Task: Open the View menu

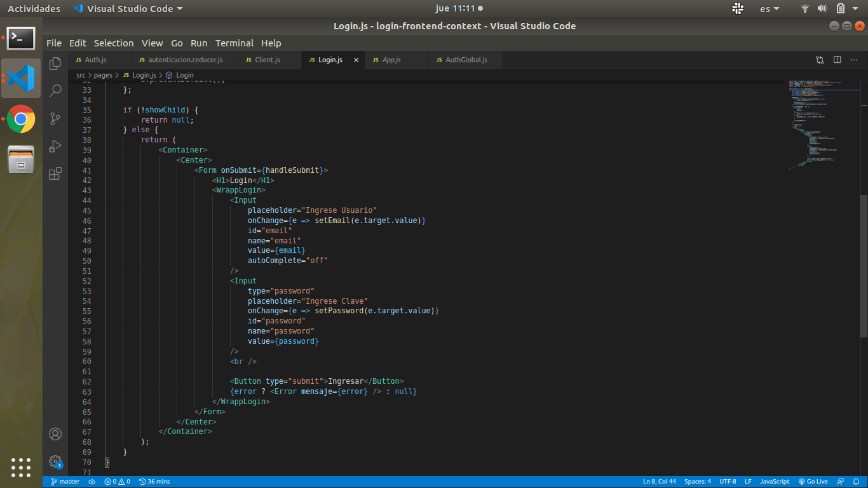Action: [152, 43]
